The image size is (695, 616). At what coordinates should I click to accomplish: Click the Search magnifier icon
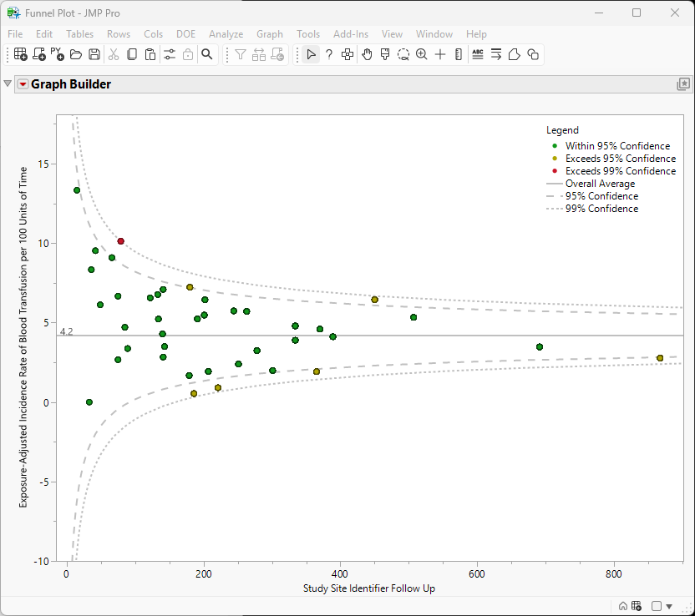click(x=207, y=54)
